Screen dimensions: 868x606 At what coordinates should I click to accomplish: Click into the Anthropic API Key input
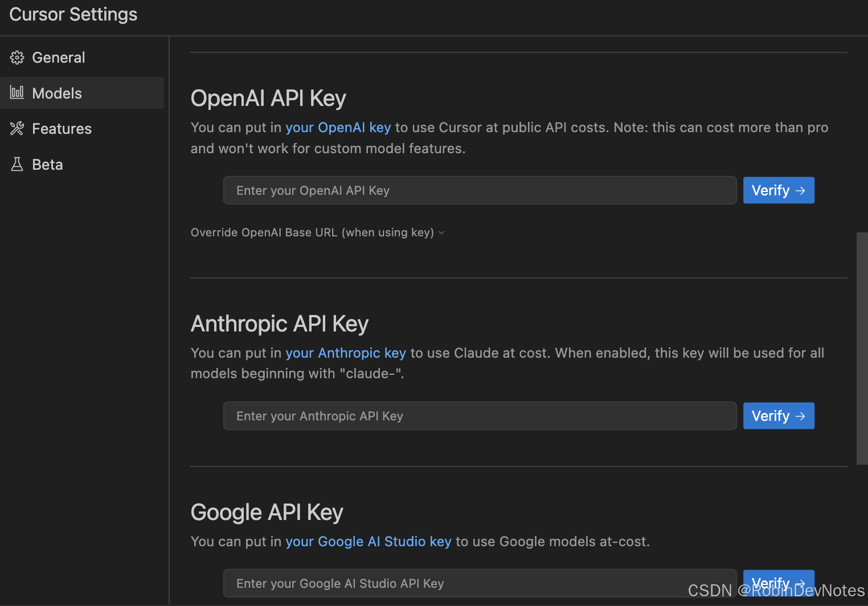pyautogui.click(x=480, y=416)
